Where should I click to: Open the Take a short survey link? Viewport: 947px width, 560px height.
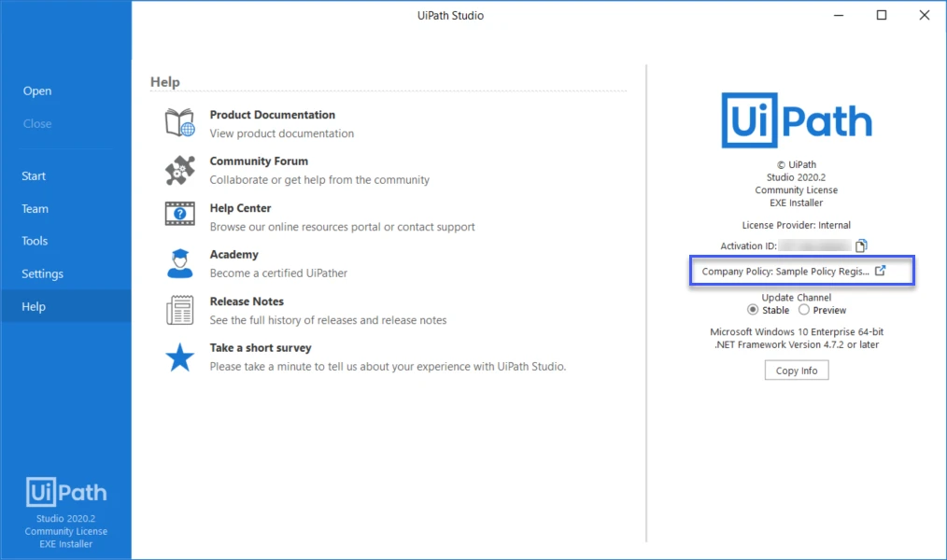261,347
